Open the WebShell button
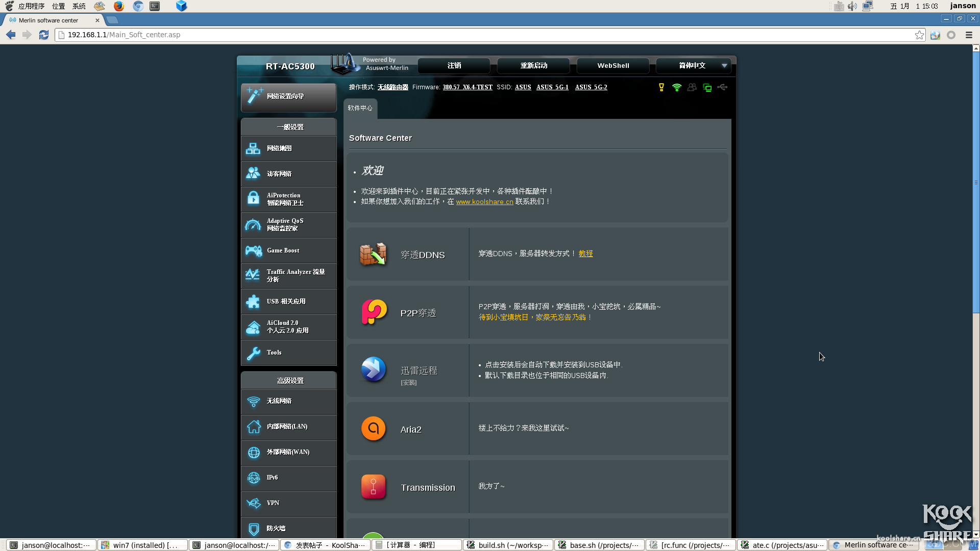Viewport: 980px width, 551px height. tap(613, 66)
